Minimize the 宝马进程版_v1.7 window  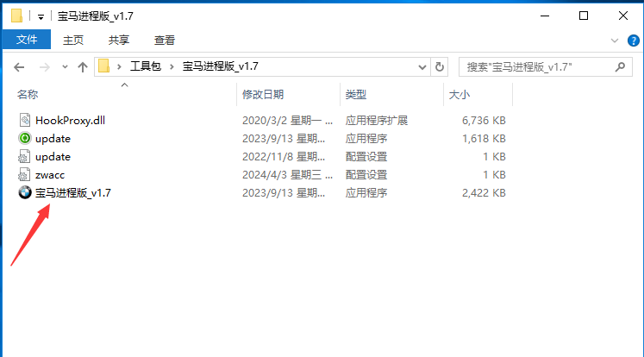pyautogui.click(x=545, y=16)
